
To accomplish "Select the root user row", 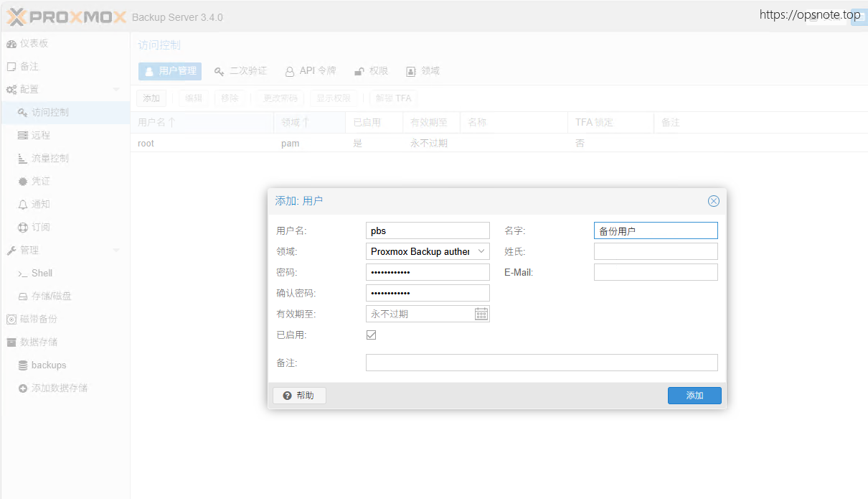I will click(x=499, y=143).
